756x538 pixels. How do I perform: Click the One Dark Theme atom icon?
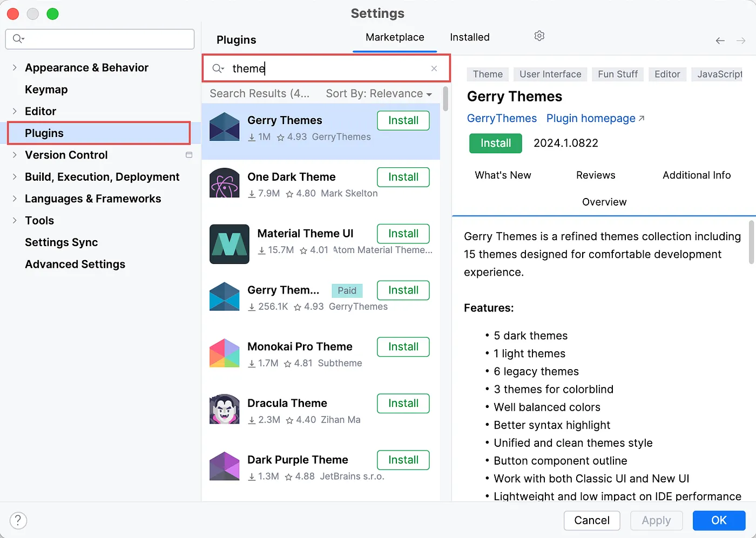(224, 183)
